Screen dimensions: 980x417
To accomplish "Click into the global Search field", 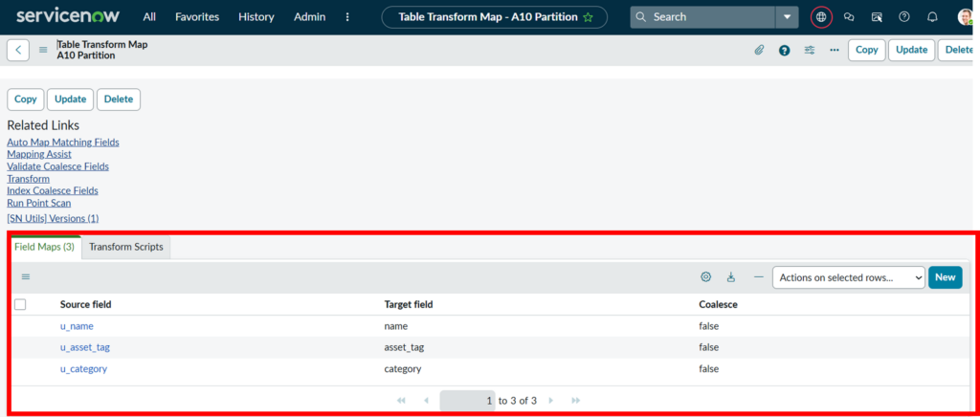I will pos(708,17).
